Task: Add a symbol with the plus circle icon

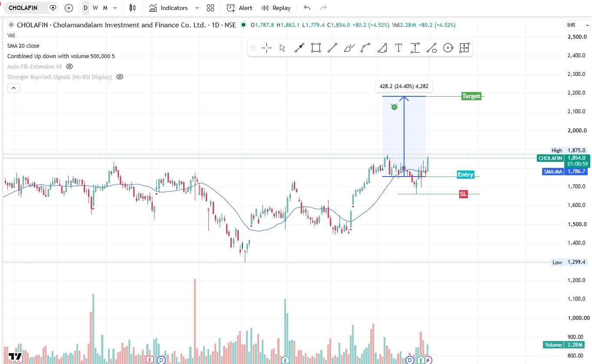Action: (x=69, y=8)
